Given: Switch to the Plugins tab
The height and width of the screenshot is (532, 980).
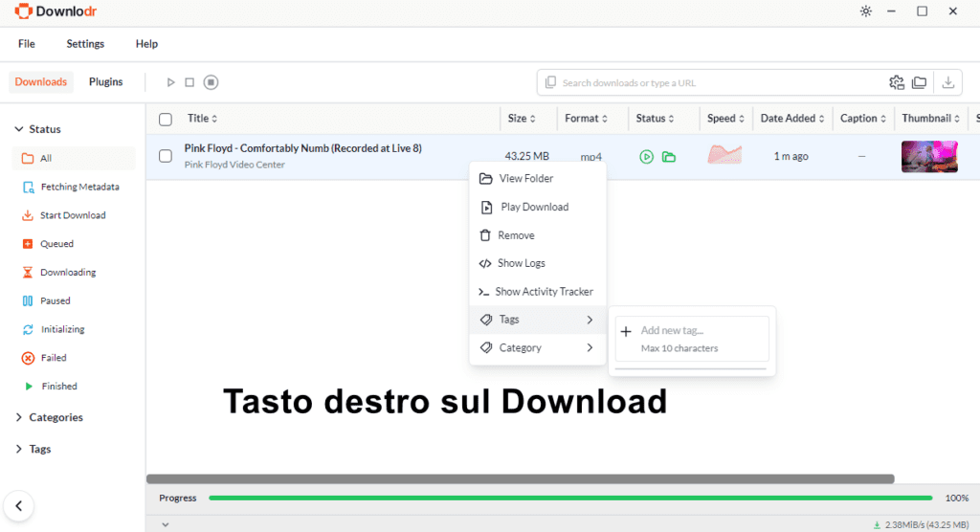Looking at the screenshot, I should coord(105,82).
